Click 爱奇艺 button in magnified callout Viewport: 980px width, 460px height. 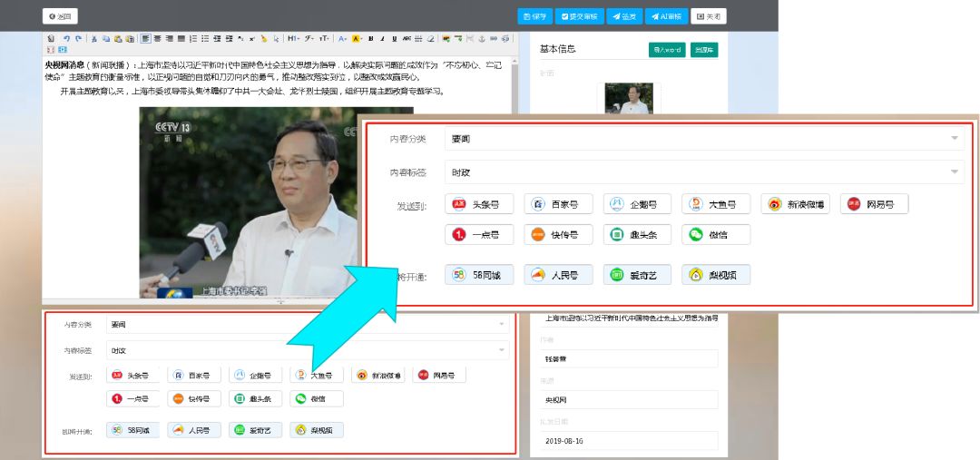(x=637, y=274)
